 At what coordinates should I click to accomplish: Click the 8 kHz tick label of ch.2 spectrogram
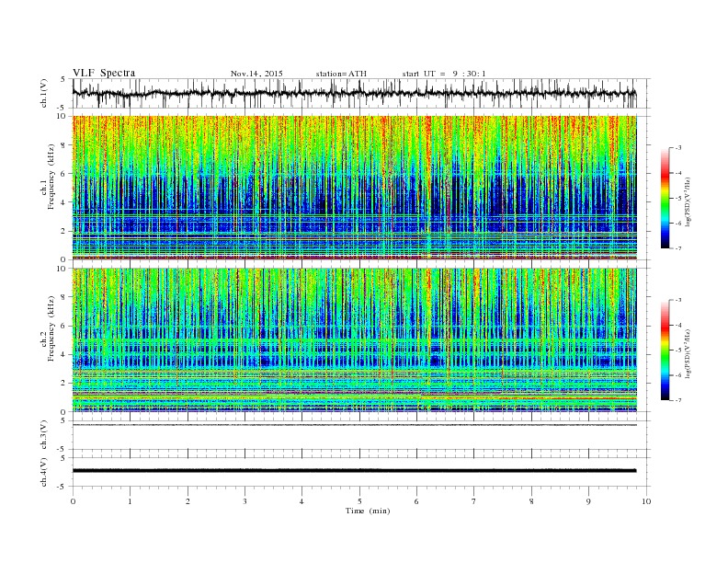64,297
